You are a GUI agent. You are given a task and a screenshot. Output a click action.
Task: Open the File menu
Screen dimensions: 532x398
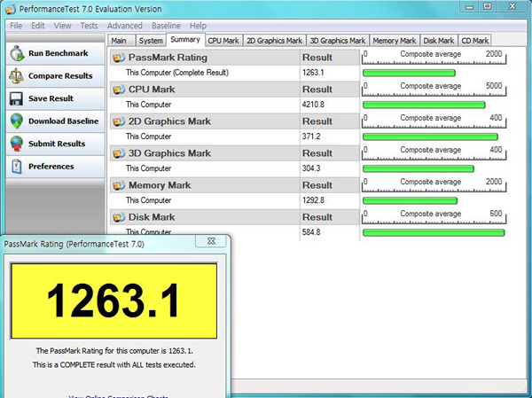[16, 26]
